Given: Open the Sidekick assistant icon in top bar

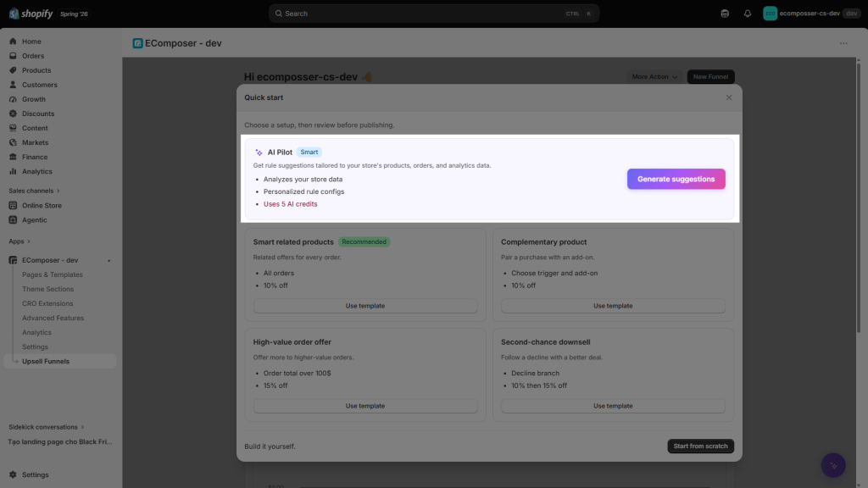Looking at the screenshot, I should [x=725, y=14].
